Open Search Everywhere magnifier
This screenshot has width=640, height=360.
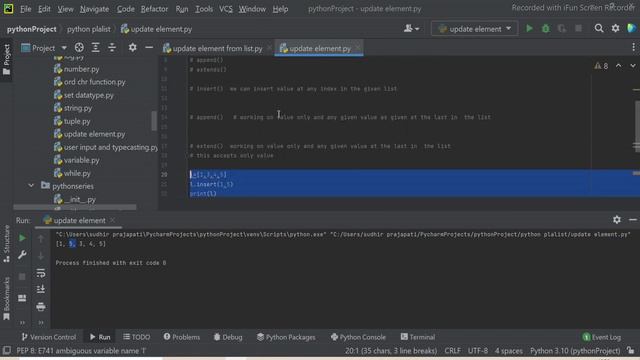point(599,29)
